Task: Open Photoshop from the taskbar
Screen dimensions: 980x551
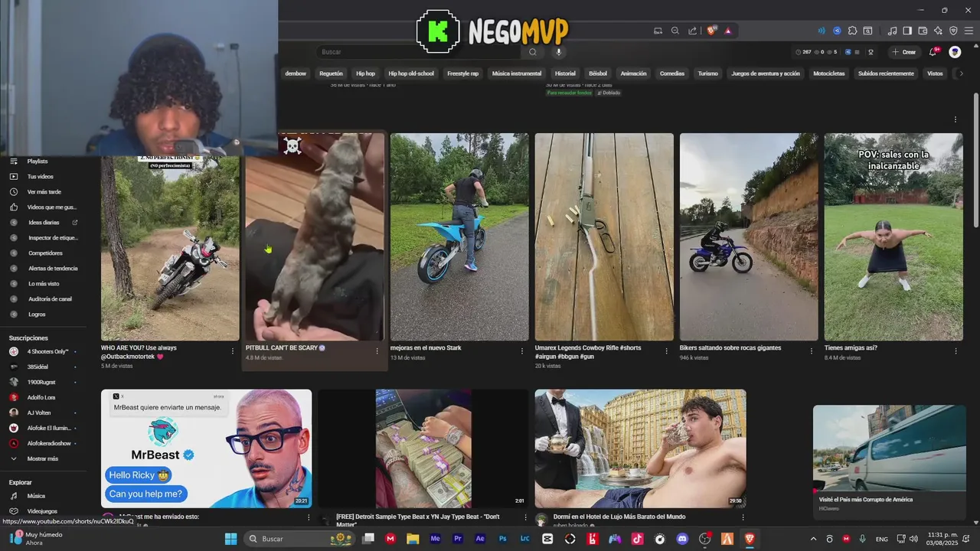Action: coord(502,539)
